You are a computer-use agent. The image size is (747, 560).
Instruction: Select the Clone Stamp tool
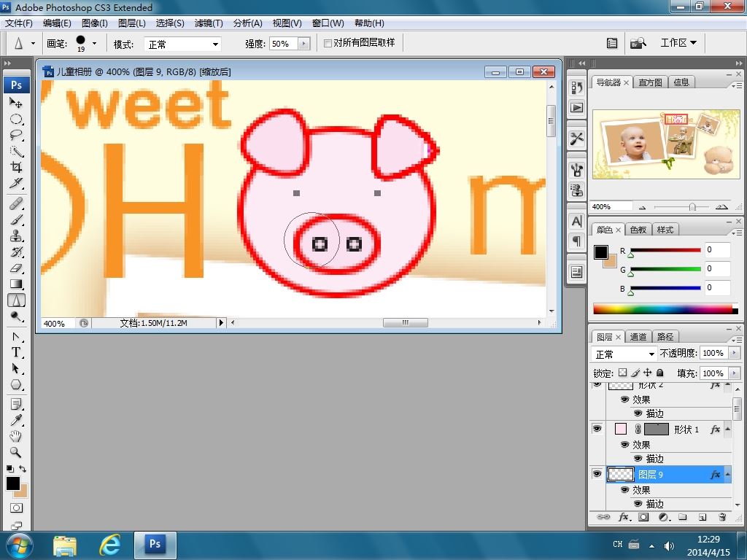16,236
